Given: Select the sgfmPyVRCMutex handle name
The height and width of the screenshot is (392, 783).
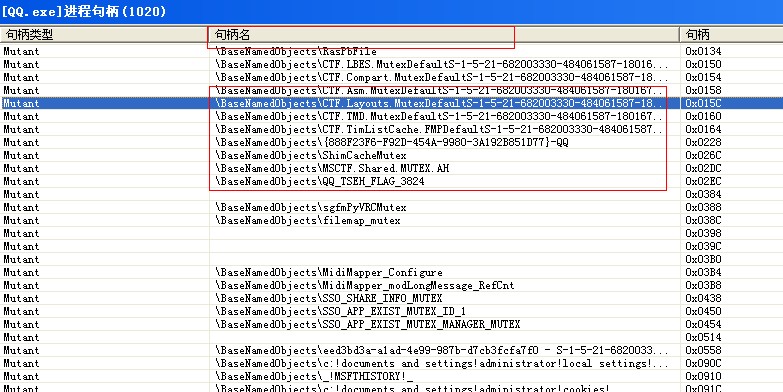Looking at the screenshot, I should tap(311, 207).
